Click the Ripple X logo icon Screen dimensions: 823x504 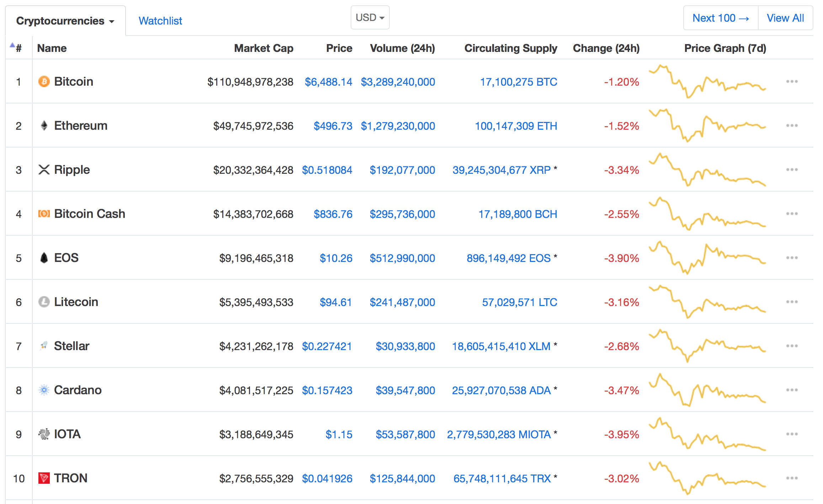coord(44,170)
